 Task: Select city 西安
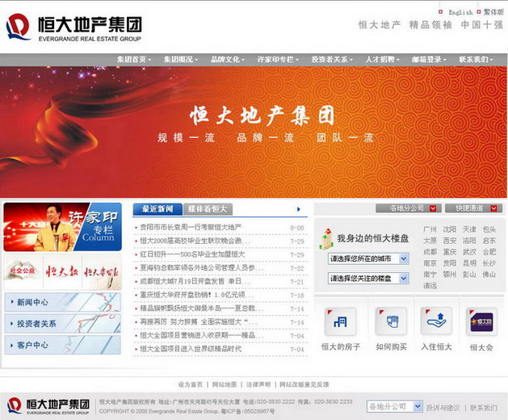[x=450, y=241]
